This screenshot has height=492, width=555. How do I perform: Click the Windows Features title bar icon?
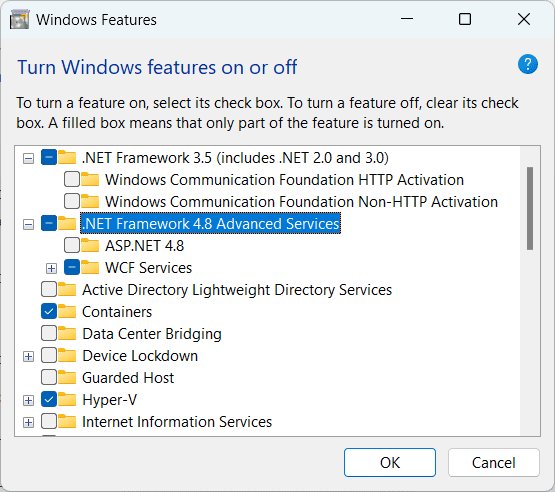tap(19, 19)
